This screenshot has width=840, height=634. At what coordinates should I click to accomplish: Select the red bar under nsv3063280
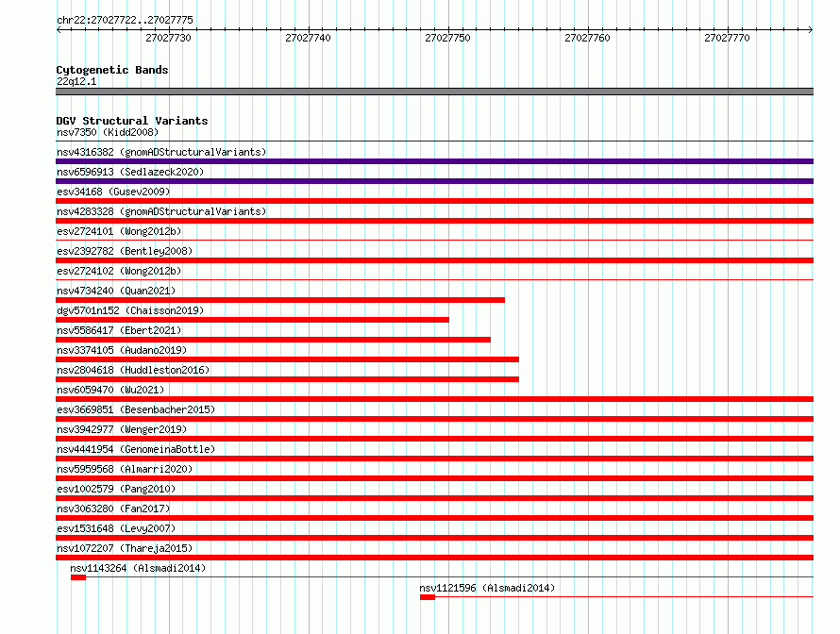coord(434,518)
